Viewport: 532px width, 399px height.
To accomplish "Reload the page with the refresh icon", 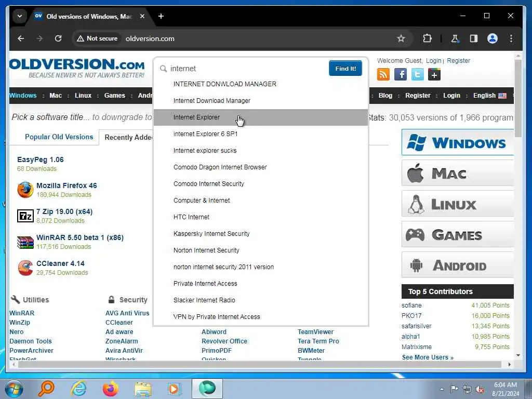I will (x=58, y=38).
